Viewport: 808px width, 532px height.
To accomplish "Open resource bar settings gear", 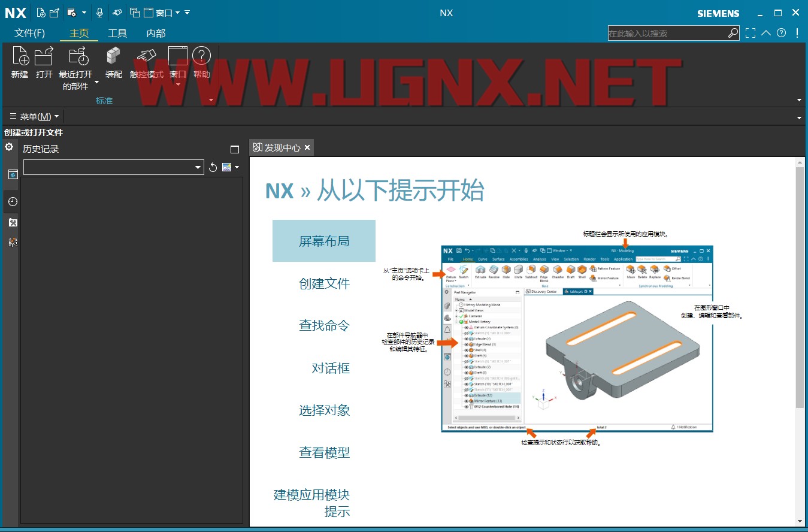I will pyautogui.click(x=9, y=147).
